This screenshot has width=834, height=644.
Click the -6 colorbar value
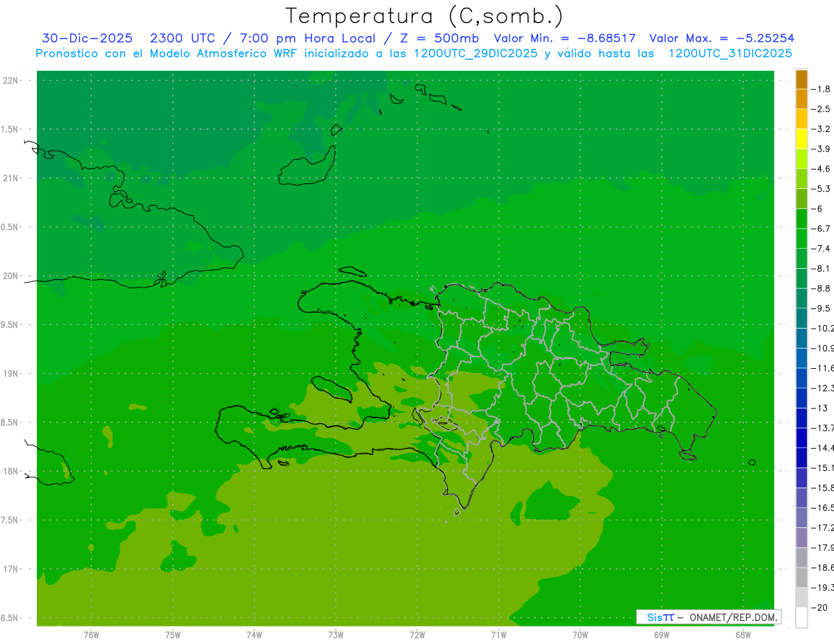817,208
